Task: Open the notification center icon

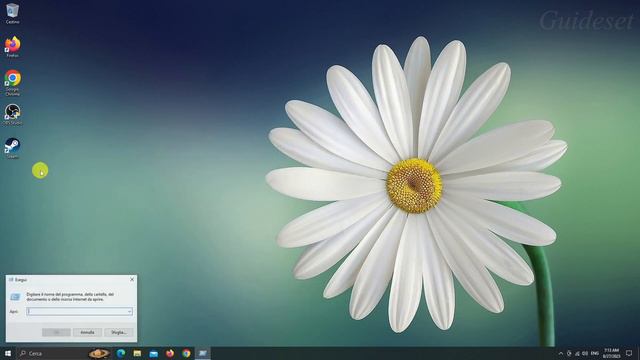Action: [x=629, y=353]
